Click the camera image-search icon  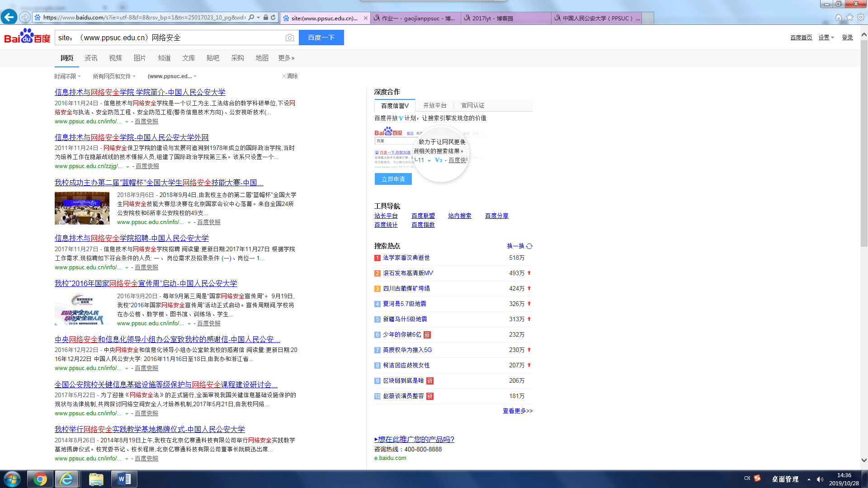pos(290,38)
